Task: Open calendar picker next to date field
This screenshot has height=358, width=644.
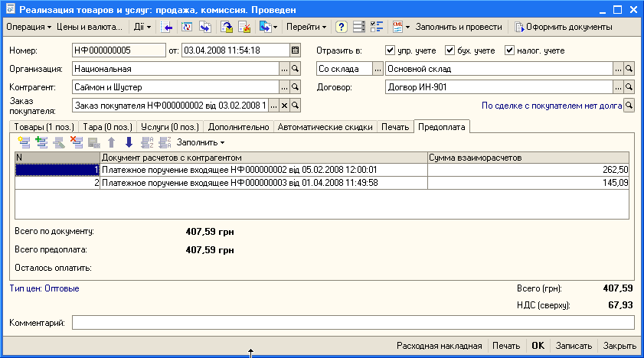Action: pos(295,50)
